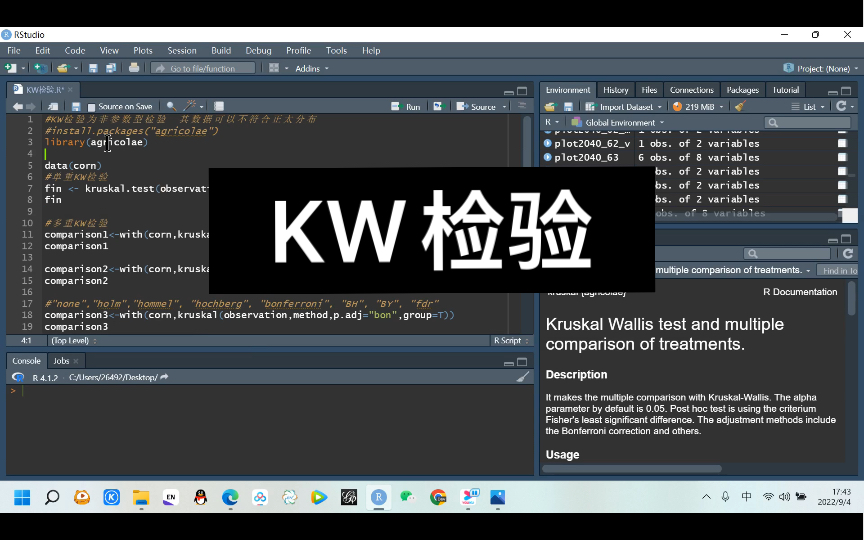
Task: Open the R Script file type dropdown
Action: pos(511,341)
